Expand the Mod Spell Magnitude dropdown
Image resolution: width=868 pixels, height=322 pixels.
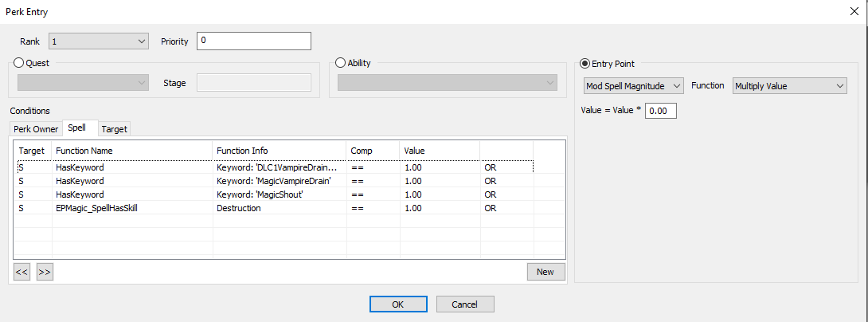click(x=633, y=85)
